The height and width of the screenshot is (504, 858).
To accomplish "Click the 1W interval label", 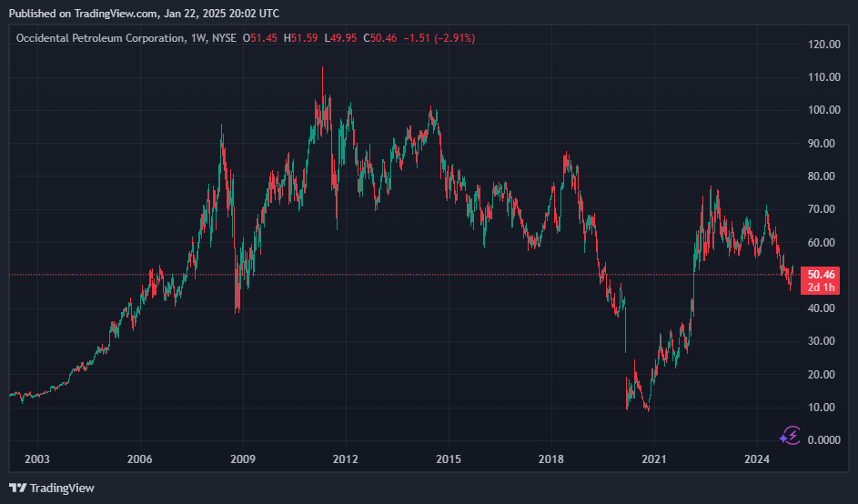I will click(198, 38).
